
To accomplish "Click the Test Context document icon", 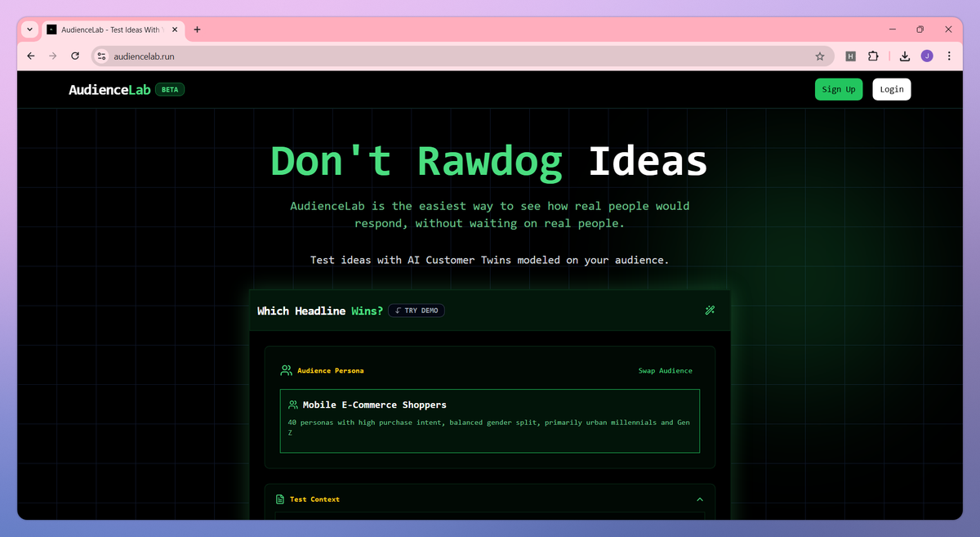I will pos(280,499).
